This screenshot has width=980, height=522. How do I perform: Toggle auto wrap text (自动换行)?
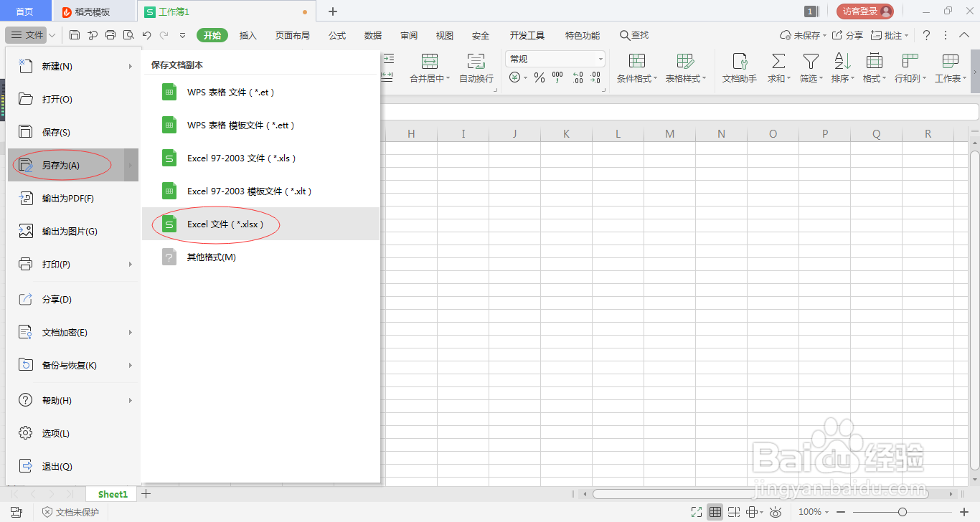click(476, 68)
